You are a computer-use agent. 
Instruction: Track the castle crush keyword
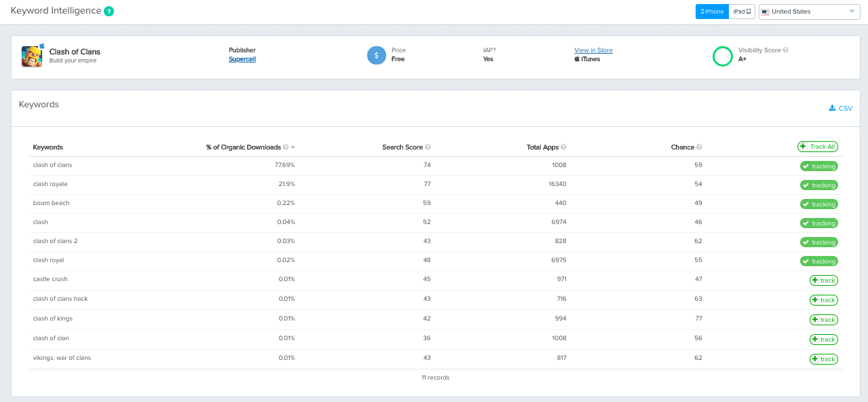tap(823, 280)
